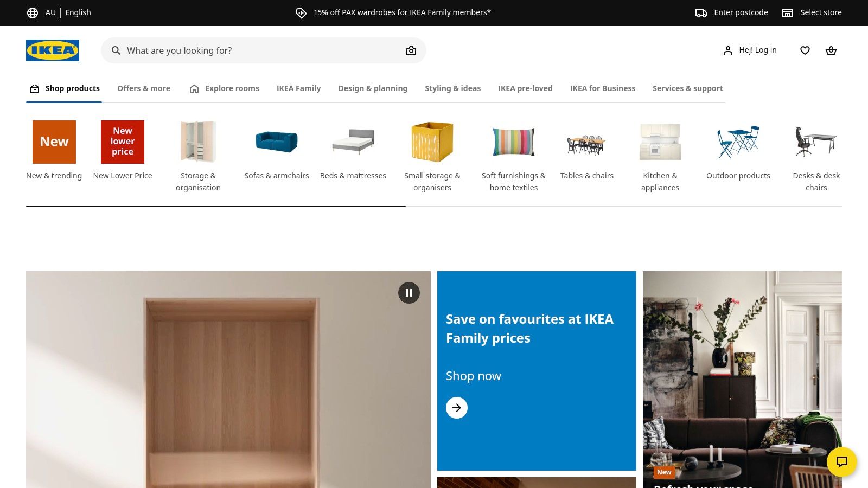Open the yellow storage box image
Viewport: 868px width, 488px height.
pyautogui.click(x=432, y=142)
